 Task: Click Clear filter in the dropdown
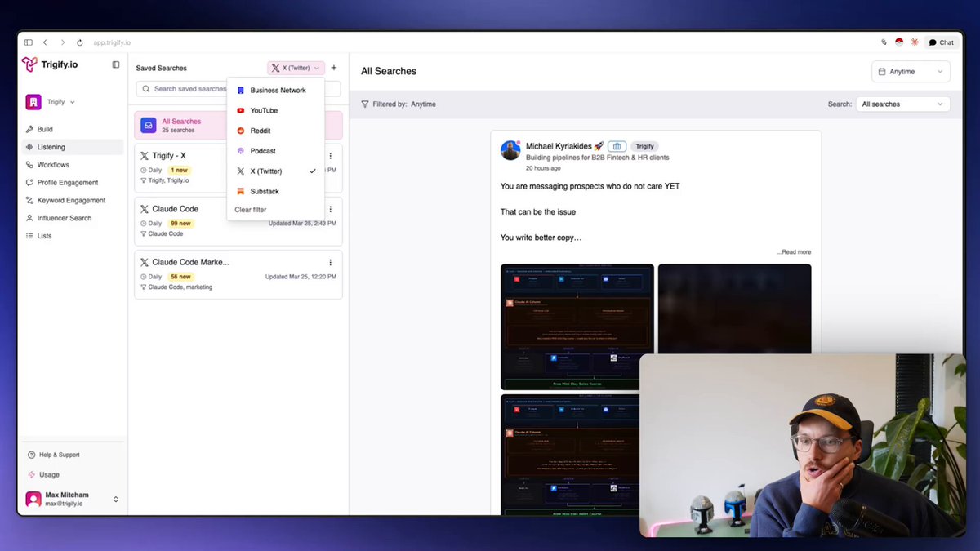pos(250,210)
